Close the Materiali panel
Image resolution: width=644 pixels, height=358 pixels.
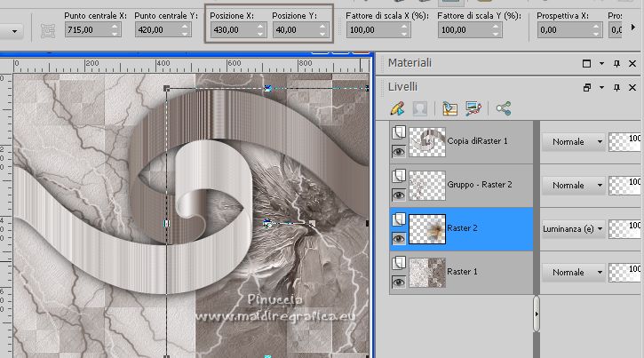pyautogui.click(x=632, y=64)
